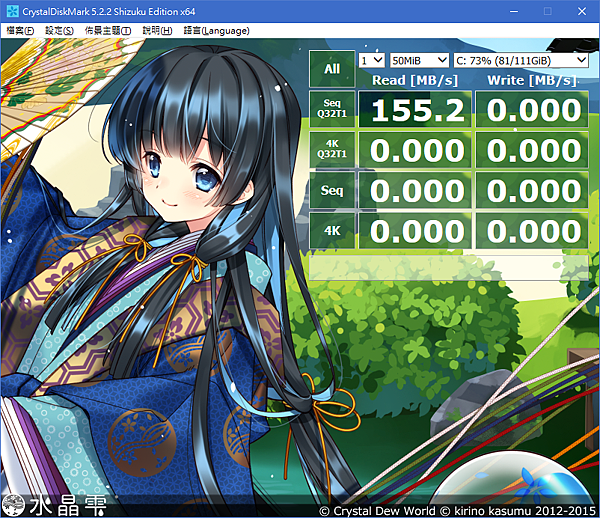Click the 4K Q32T1 read result 0.000
The image size is (600, 518).
coord(415,150)
